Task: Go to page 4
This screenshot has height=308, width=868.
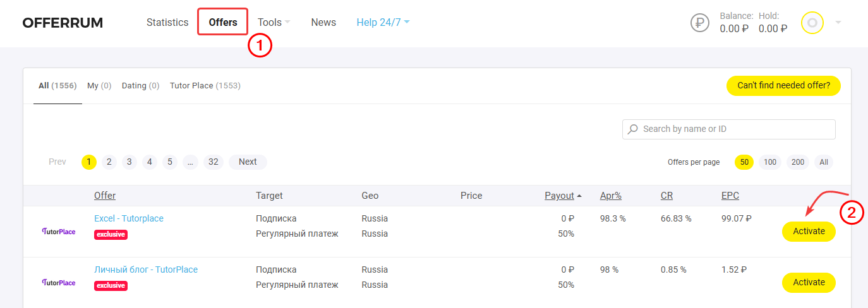Action: [x=150, y=162]
